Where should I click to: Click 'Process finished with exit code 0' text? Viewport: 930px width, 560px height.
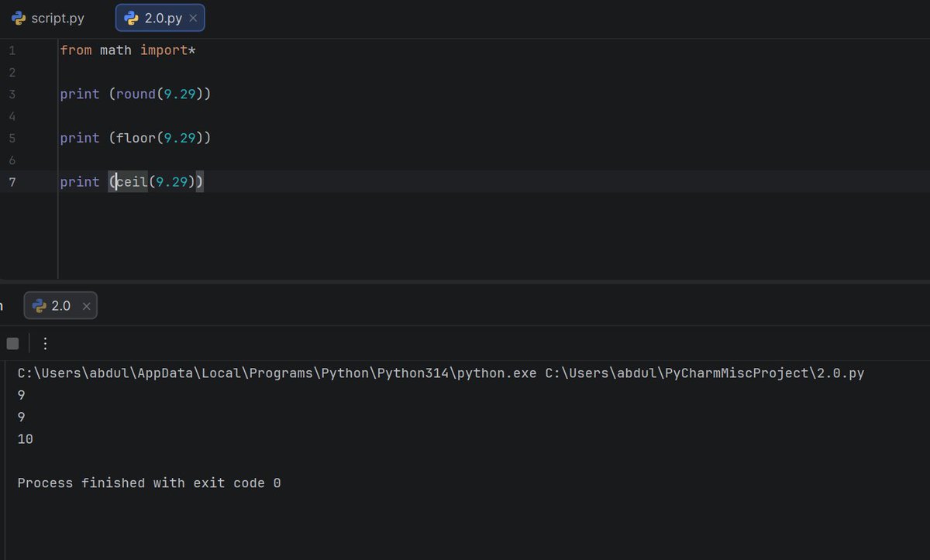coord(149,483)
